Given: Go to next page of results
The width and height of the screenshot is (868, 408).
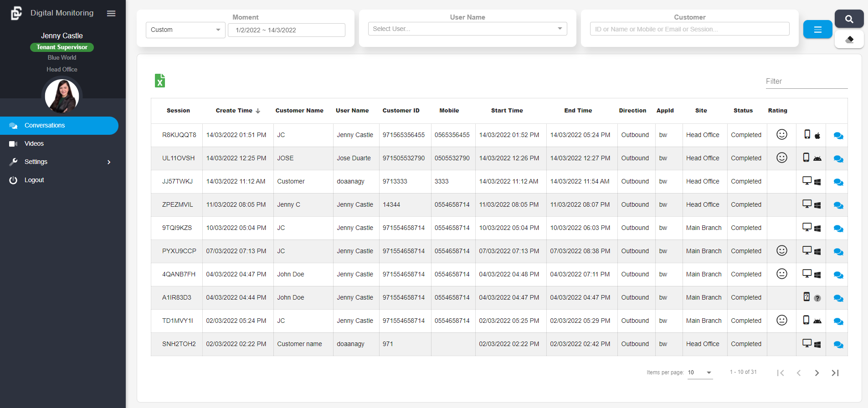Looking at the screenshot, I should click(817, 373).
